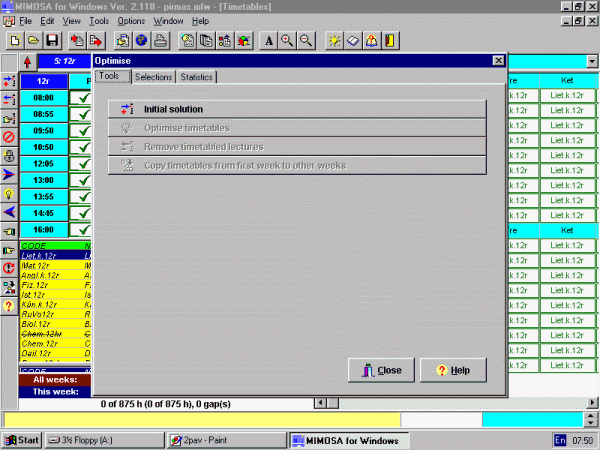Switch to the Selections tab
The width and height of the screenshot is (600, 450).
pos(153,77)
